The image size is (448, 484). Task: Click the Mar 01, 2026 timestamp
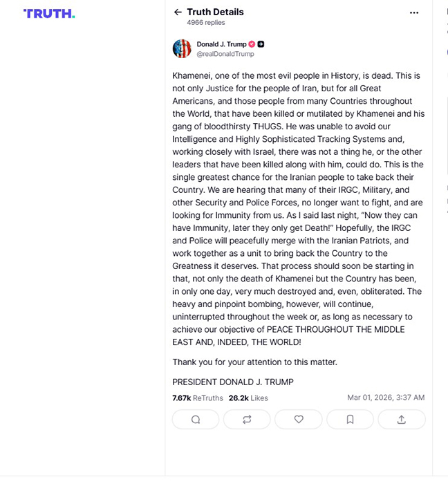(386, 398)
